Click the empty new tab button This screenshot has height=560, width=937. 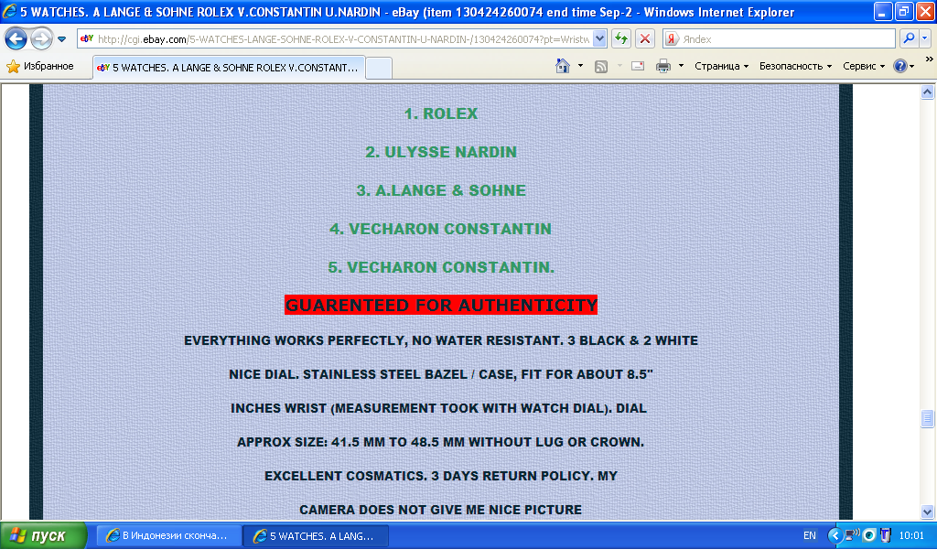pyautogui.click(x=379, y=68)
